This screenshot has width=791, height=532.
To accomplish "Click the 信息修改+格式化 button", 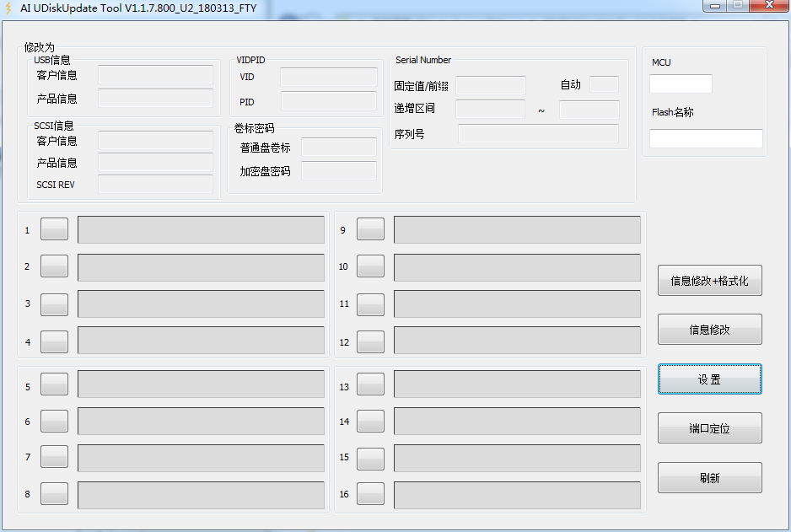I will (709, 281).
